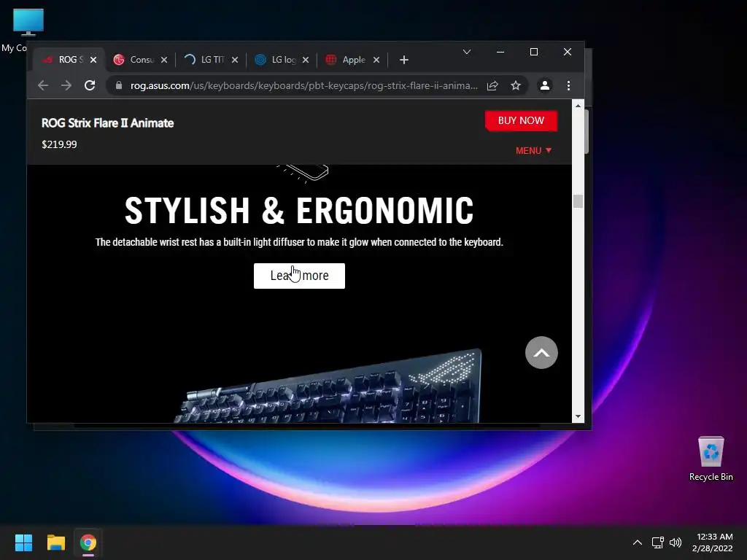Click the STYLISH & ERGONOMIC heading
747x560 pixels.
click(x=299, y=210)
